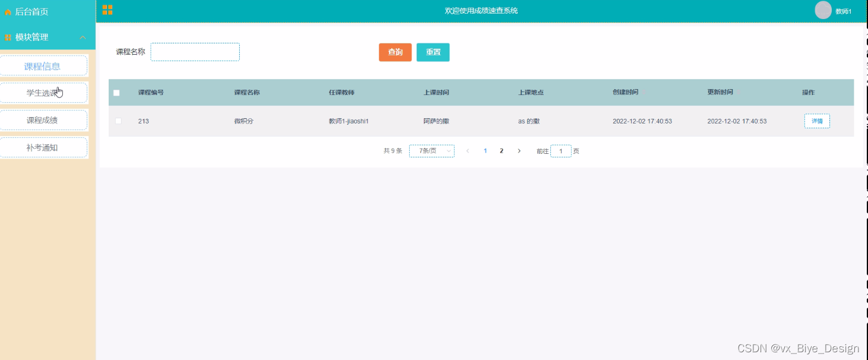Click the 欢迎使用成绩速查系统 title
This screenshot has height=360, width=868.
tap(481, 11)
